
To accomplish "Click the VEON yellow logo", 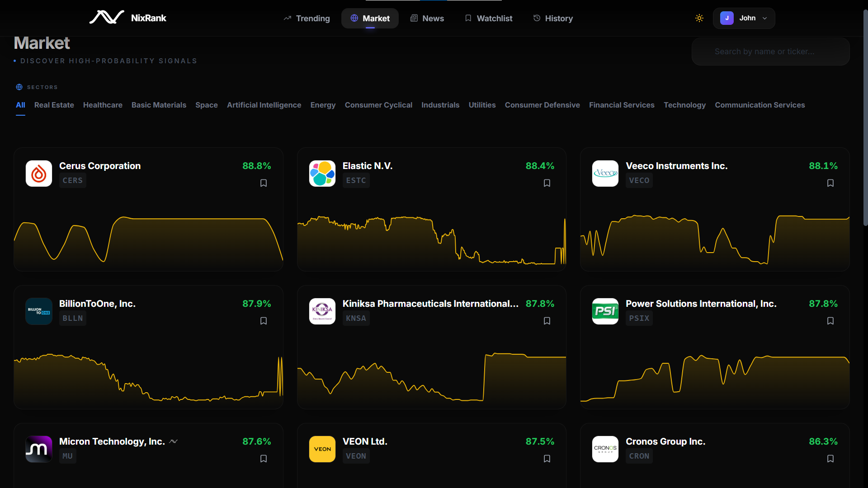I will 322,449.
